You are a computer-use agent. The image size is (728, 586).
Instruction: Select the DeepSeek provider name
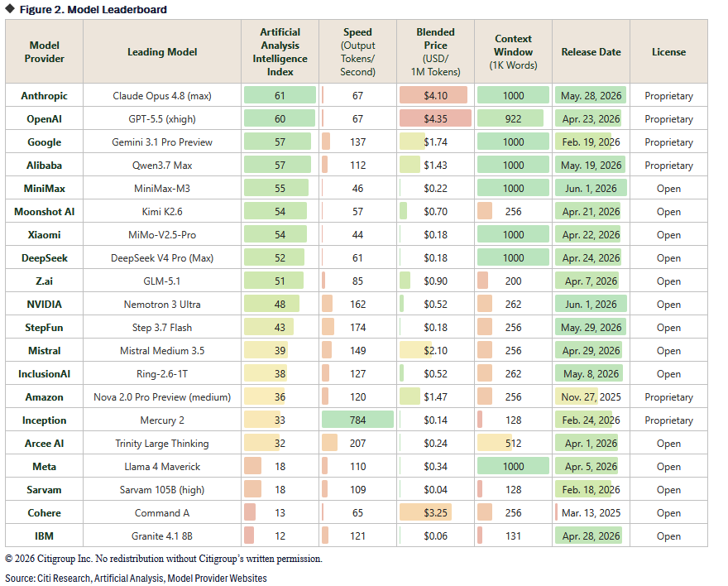(44, 257)
